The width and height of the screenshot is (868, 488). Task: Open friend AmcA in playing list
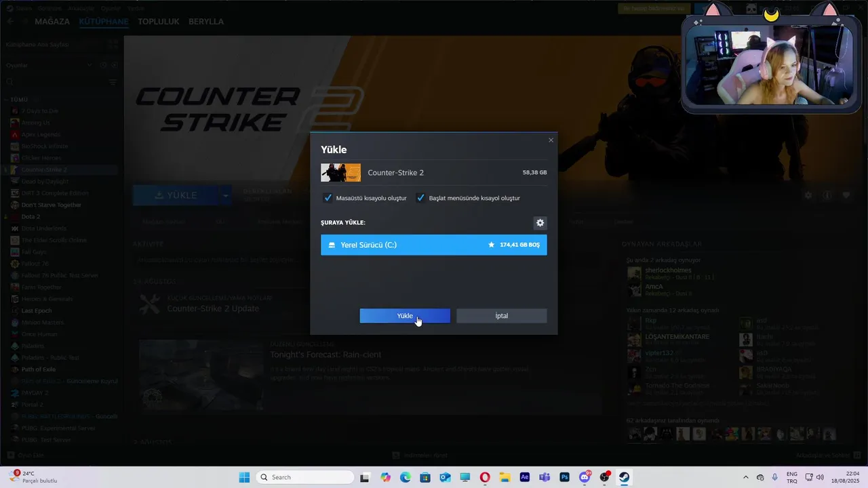tap(654, 287)
